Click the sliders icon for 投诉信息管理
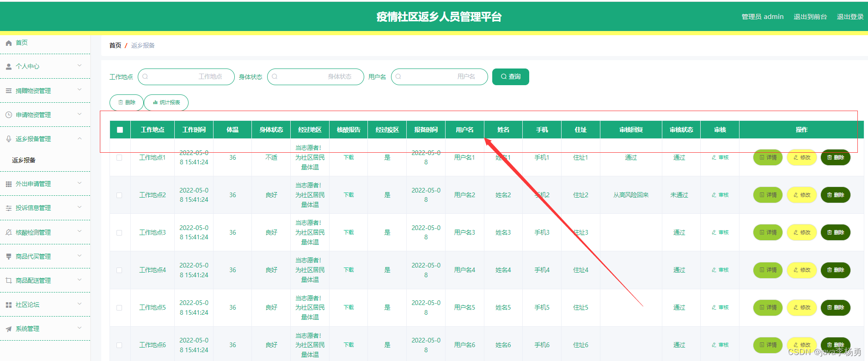Screen dimensions: 868x361 click(9, 208)
